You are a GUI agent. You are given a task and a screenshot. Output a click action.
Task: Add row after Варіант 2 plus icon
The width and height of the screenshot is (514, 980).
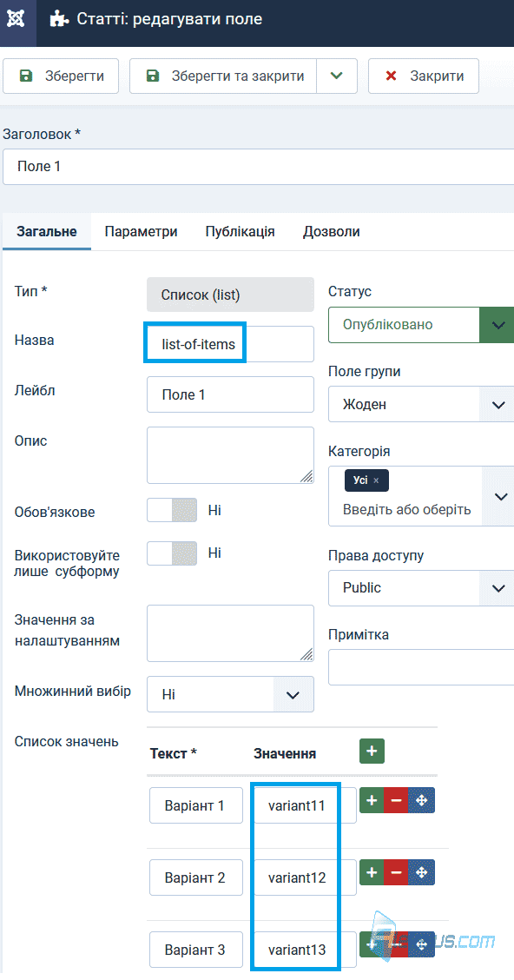pyautogui.click(x=372, y=872)
